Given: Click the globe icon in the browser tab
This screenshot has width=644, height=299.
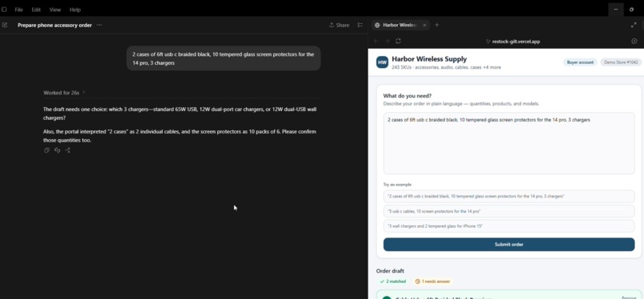Looking at the screenshot, I should (x=377, y=25).
